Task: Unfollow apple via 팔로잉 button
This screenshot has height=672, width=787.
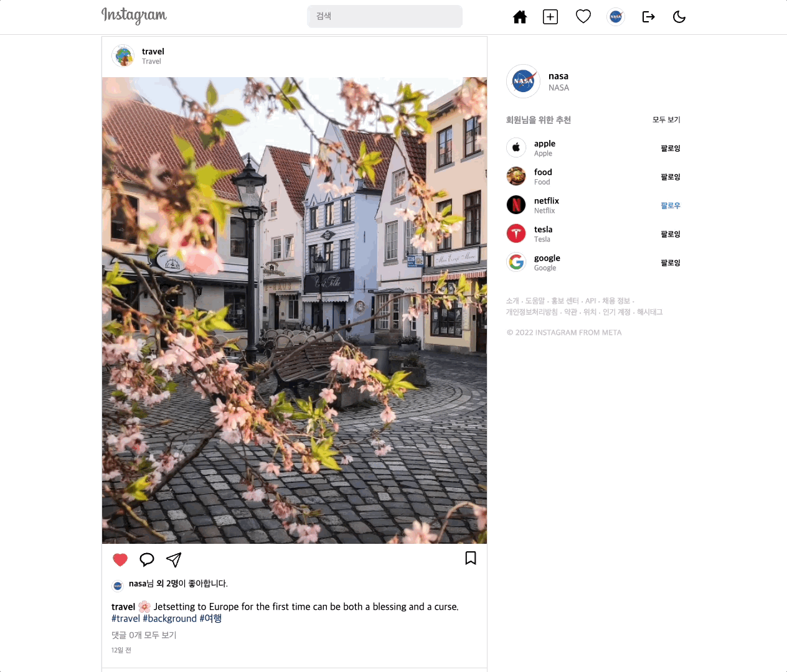Action: coord(671,149)
